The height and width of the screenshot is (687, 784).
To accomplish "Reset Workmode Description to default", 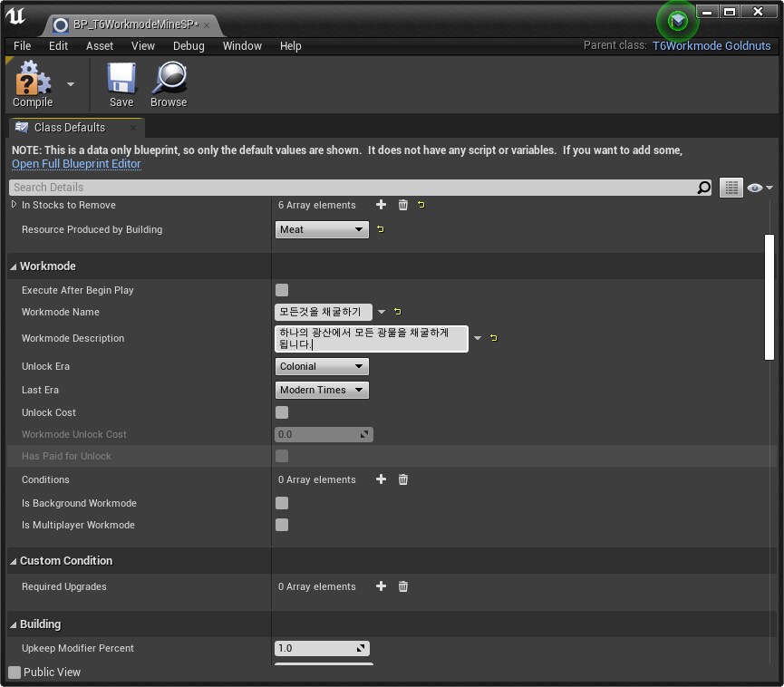I will (493, 338).
